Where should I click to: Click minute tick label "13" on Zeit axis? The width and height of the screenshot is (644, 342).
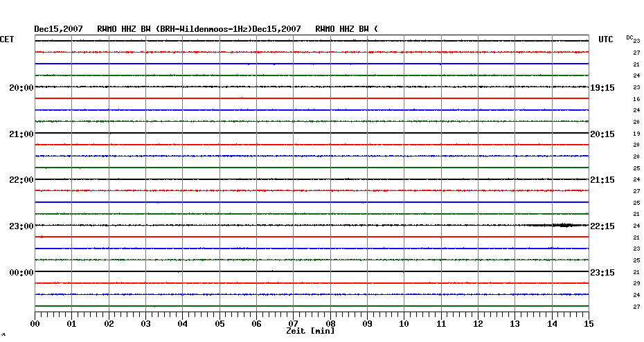click(515, 324)
